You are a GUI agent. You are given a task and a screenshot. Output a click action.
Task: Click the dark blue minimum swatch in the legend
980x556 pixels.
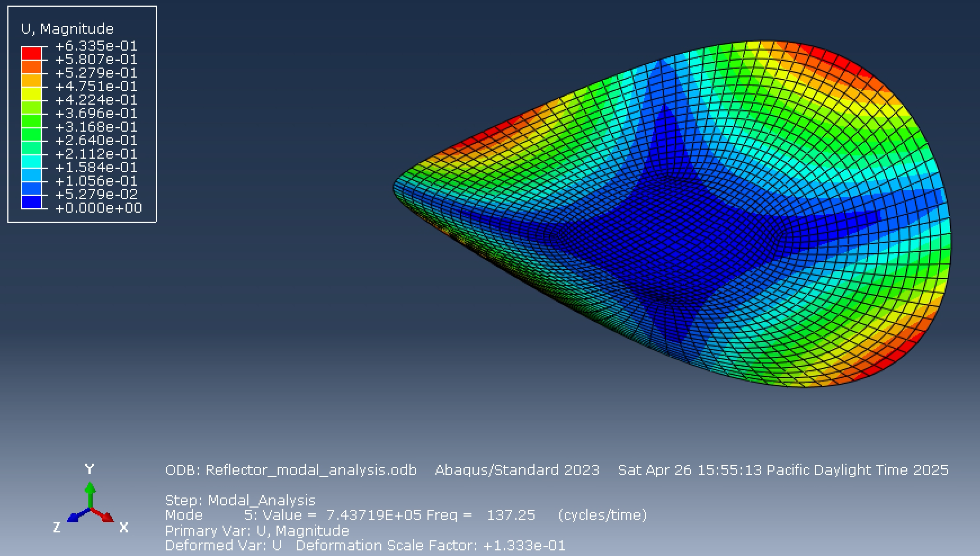32,201
